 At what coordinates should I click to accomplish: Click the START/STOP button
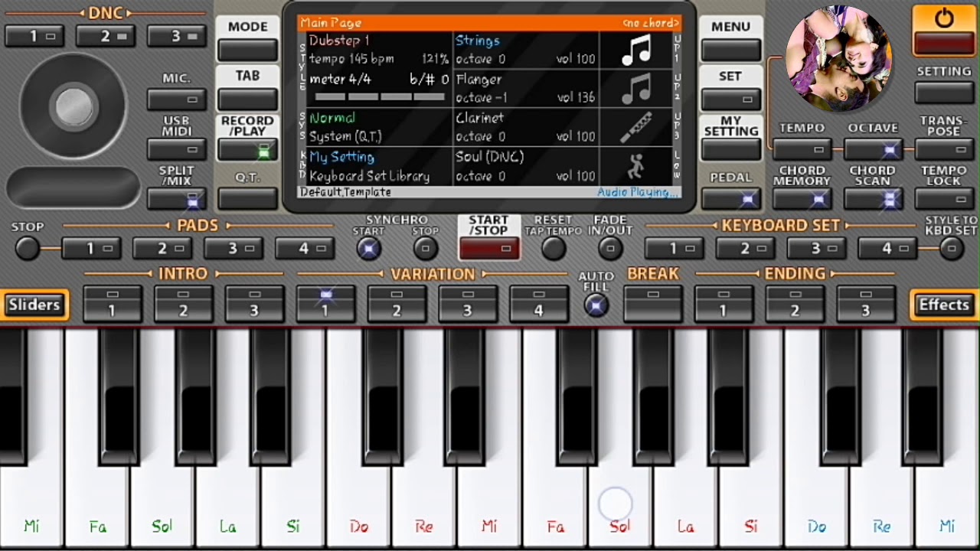[x=489, y=249]
